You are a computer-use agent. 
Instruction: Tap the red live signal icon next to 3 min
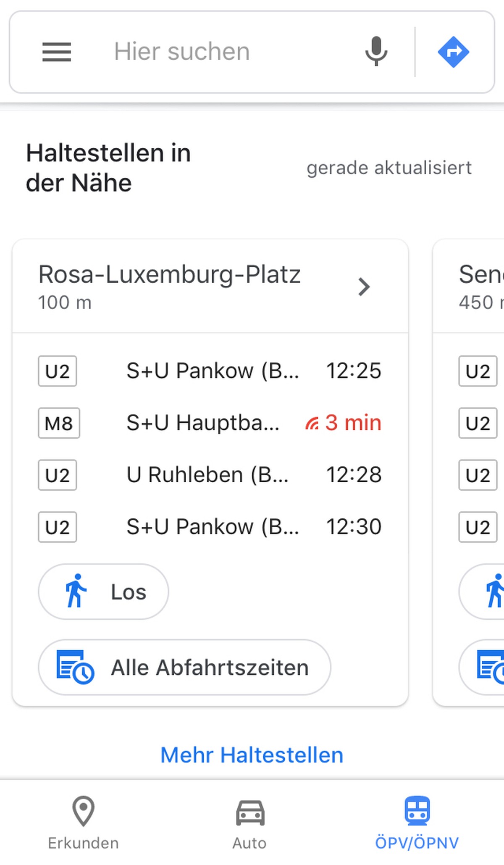click(x=312, y=423)
